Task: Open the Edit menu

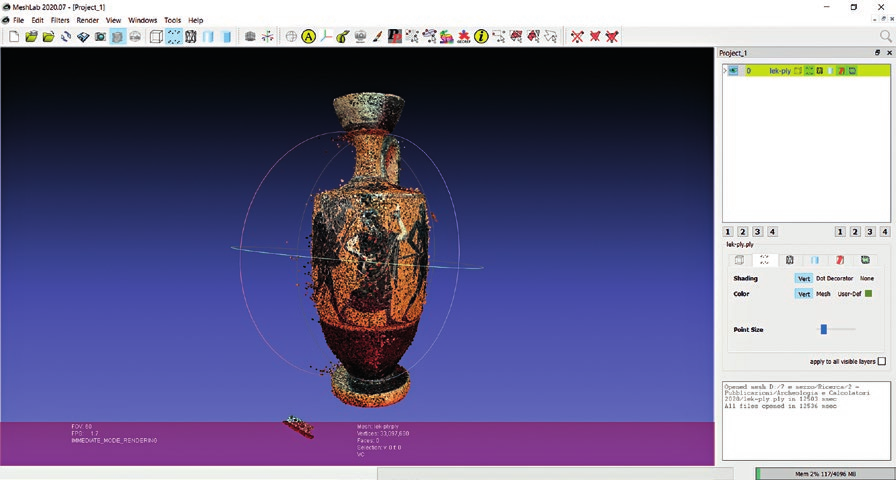Action: [38, 20]
